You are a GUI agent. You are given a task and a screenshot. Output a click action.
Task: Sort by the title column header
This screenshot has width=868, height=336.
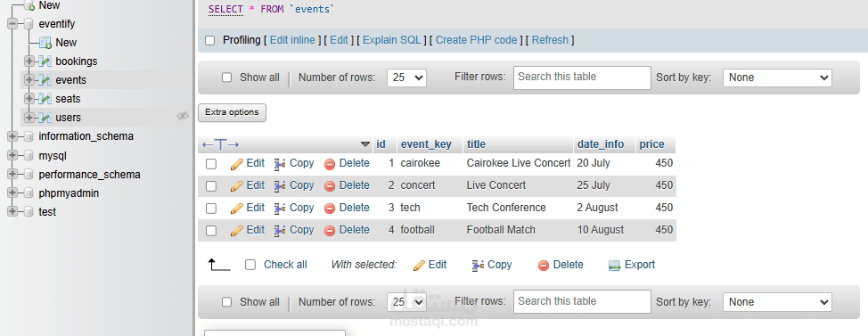(x=476, y=144)
